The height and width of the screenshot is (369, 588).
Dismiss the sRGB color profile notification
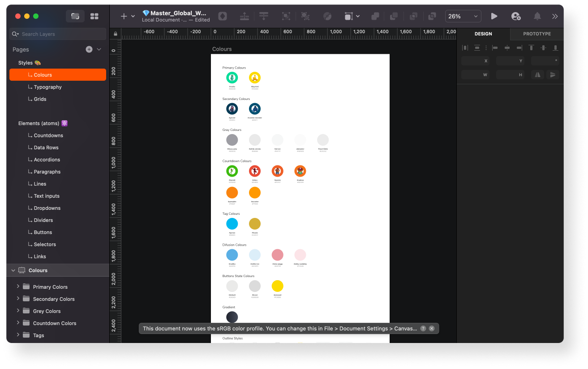point(432,329)
